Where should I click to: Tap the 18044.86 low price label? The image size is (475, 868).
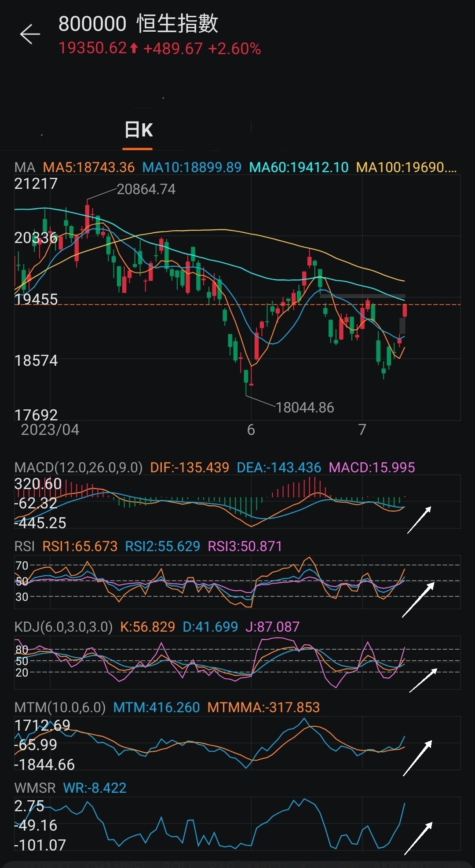click(305, 408)
